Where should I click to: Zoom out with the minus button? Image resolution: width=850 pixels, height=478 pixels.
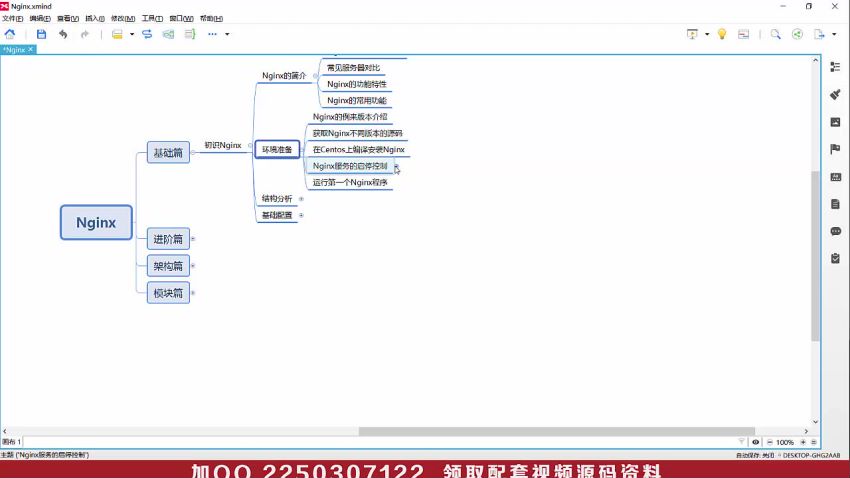pyautogui.click(x=770, y=442)
